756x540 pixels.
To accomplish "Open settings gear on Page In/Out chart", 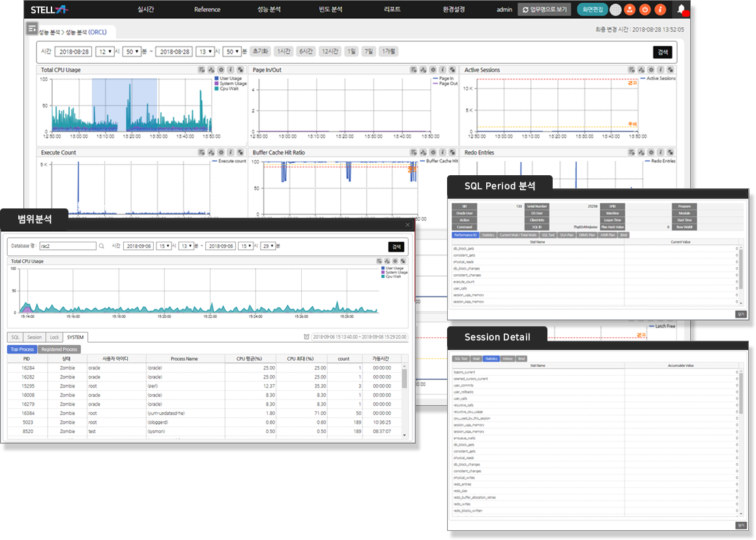I will coord(433,70).
